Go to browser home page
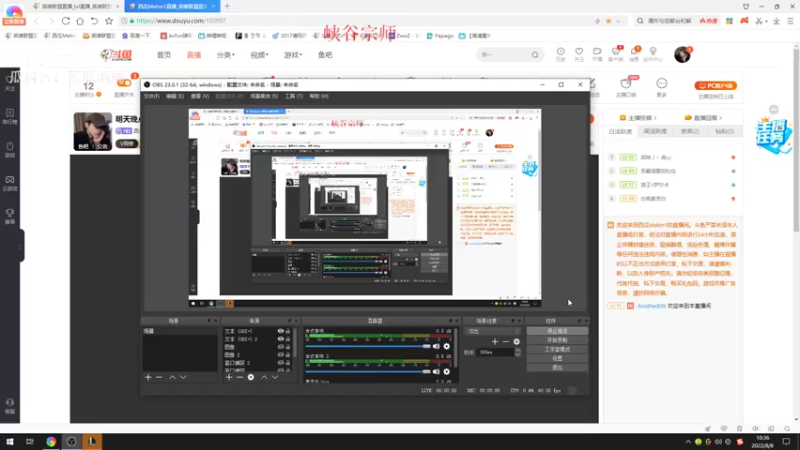Image resolution: width=800 pixels, height=450 pixels. (x=80, y=21)
